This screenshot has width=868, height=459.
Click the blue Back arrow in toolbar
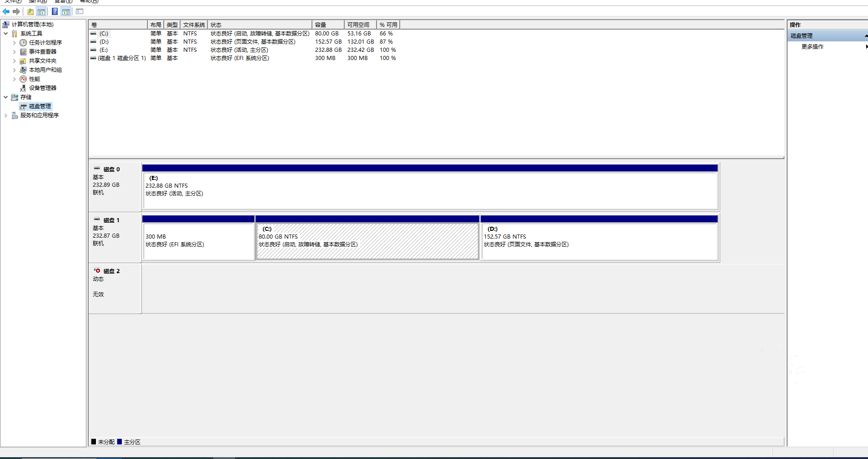pos(6,12)
